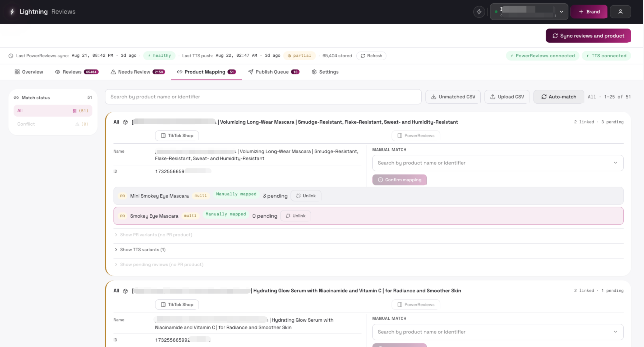
Task: Run Auto-match
Action: tap(559, 97)
